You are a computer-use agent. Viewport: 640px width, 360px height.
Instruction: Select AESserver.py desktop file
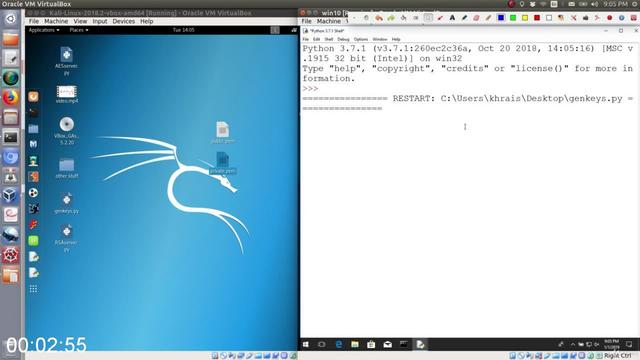[67, 61]
